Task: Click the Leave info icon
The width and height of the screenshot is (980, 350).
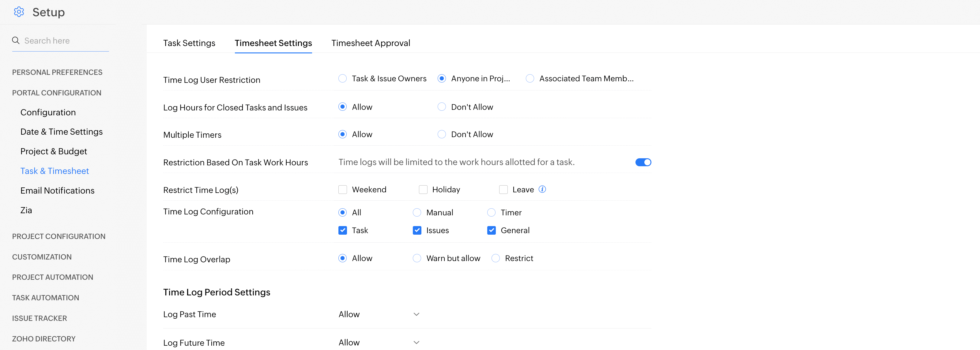Action: 542,189
